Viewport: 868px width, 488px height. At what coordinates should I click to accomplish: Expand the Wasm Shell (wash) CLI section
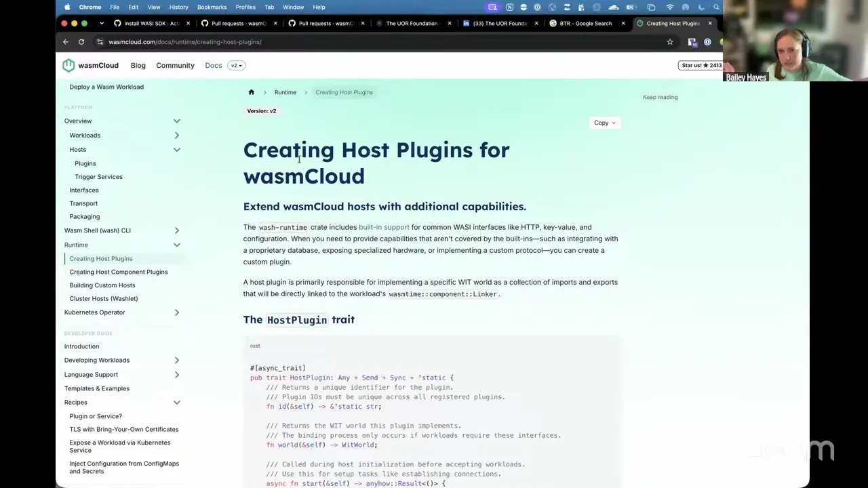(176, 230)
